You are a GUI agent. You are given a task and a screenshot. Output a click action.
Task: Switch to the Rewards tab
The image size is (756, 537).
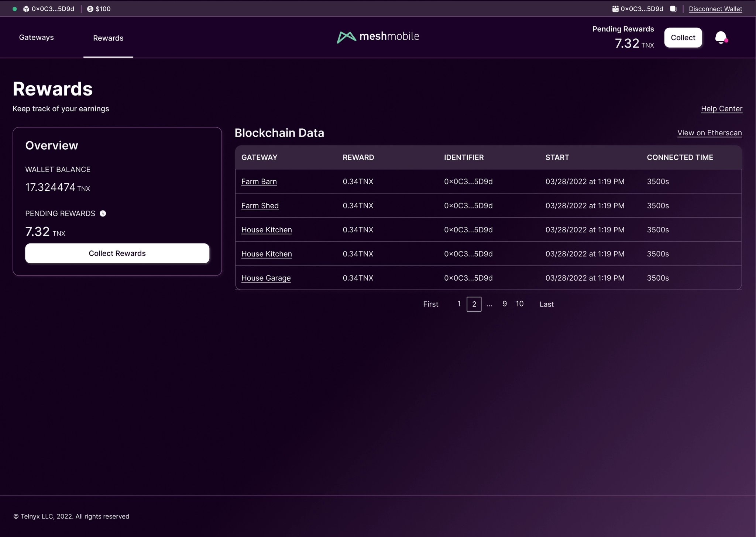click(x=108, y=38)
